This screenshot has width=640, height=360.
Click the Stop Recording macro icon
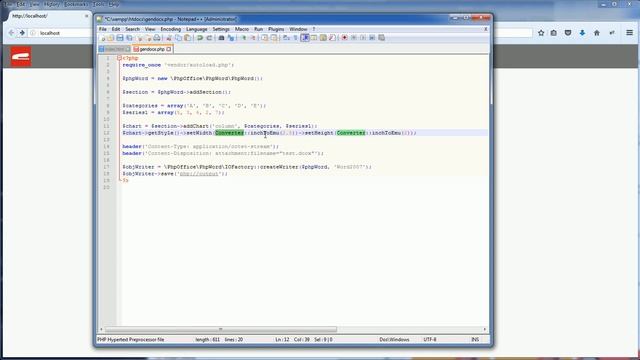click(354, 38)
